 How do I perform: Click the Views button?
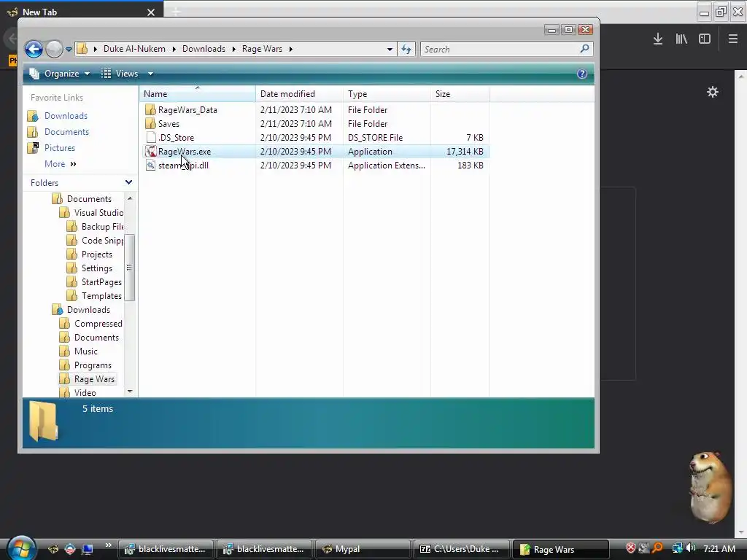120,74
